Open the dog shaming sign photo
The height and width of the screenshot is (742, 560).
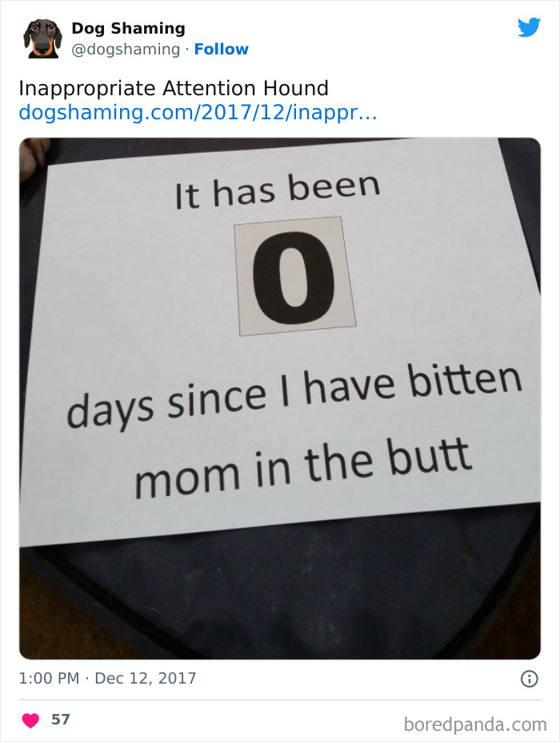click(x=280, y=400)
